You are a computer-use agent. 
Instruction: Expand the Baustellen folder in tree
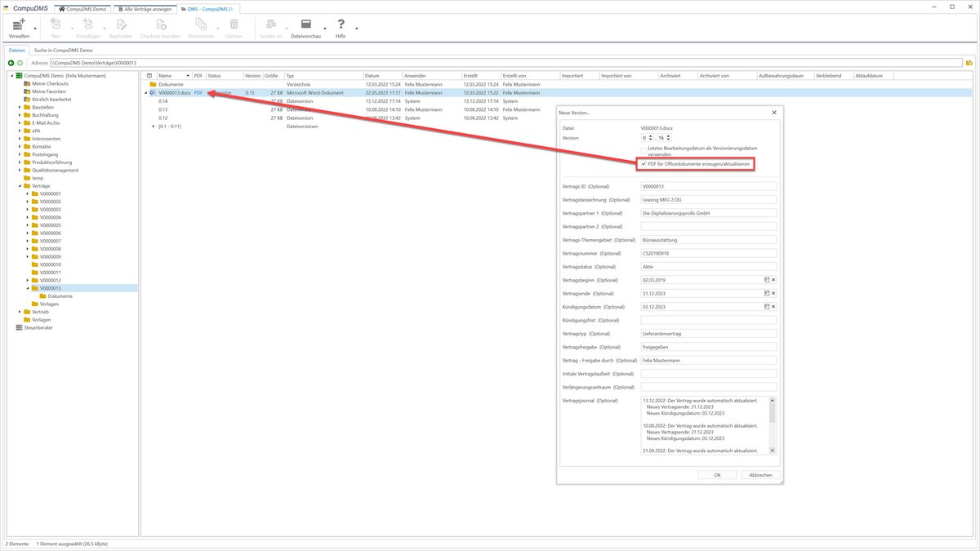click(x=20, y=107)
